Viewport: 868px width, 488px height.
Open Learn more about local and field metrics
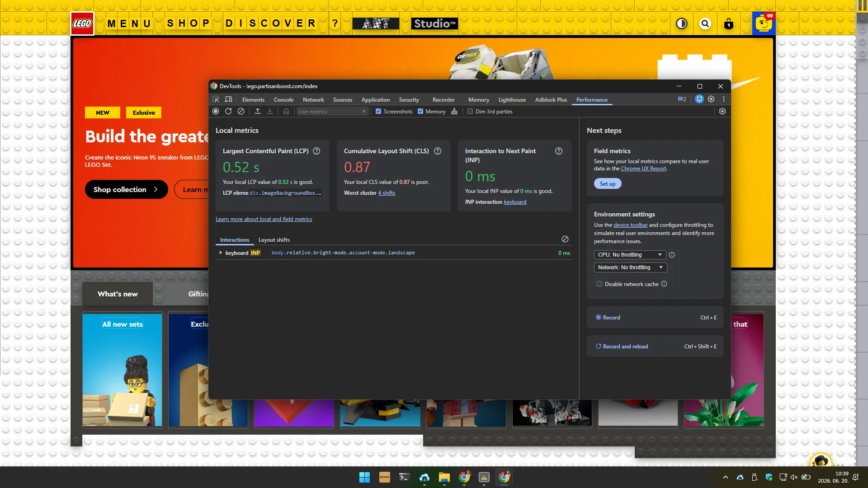point(264,219)
